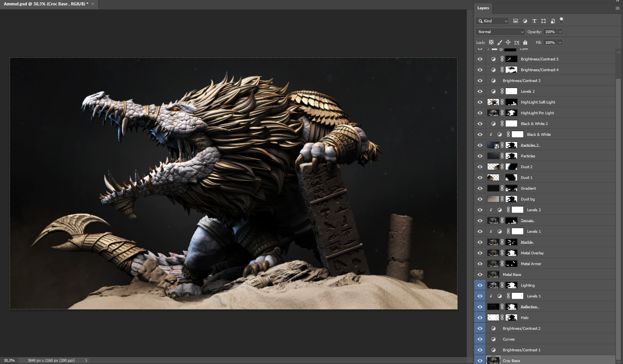The width and height of the screenshot is (623, 364).
Task: Open the Opacity slider dropdown arrow
Action: pyautogui.click(x=560, y=32)
